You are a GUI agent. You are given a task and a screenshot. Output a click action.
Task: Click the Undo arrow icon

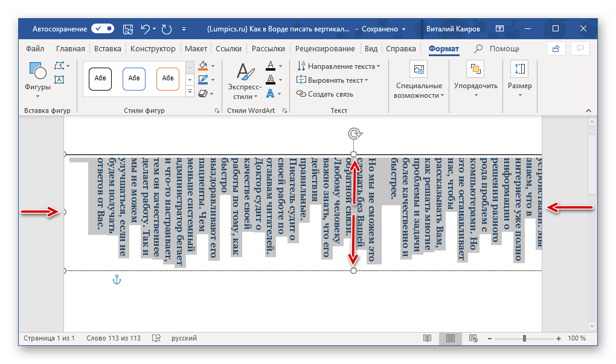[x=145, y=28]
